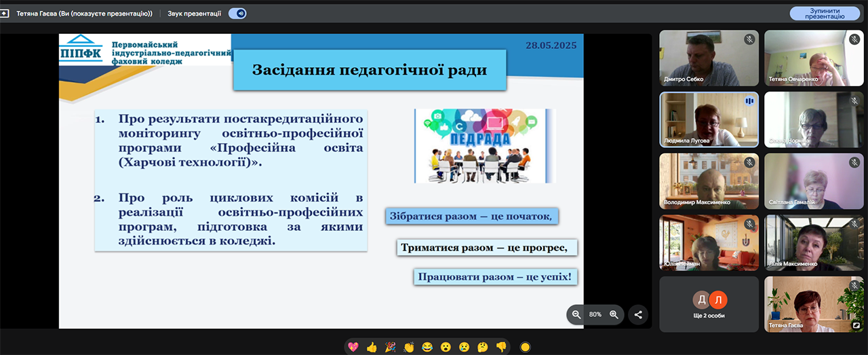Send the laughing with tears reaction
The image size is (868, 355).
coord(427,347)
